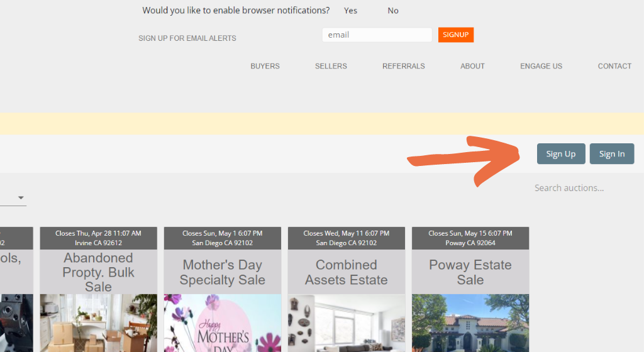Click the Poway estate house photo
Viewport: 644px width, 352px height.
(470, 323)
